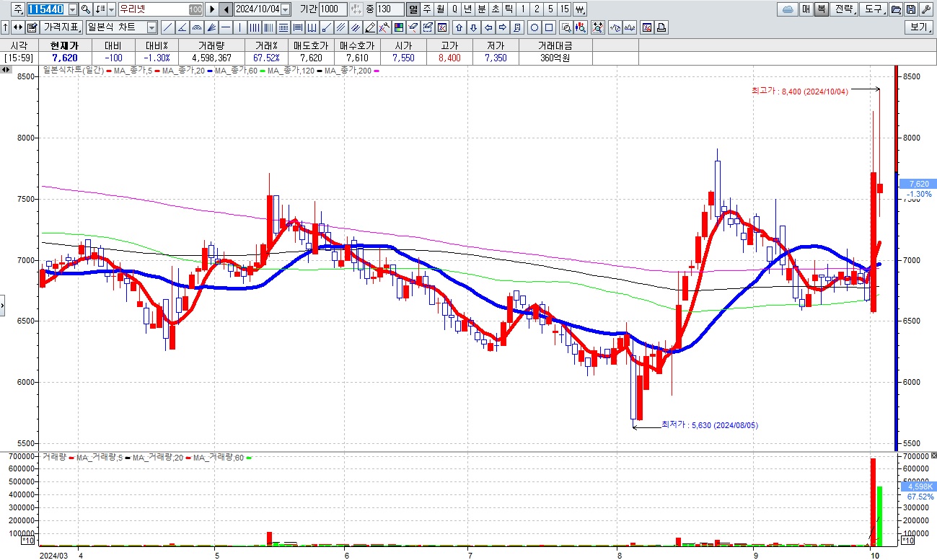Click the 기간 1000 input field

333,9
